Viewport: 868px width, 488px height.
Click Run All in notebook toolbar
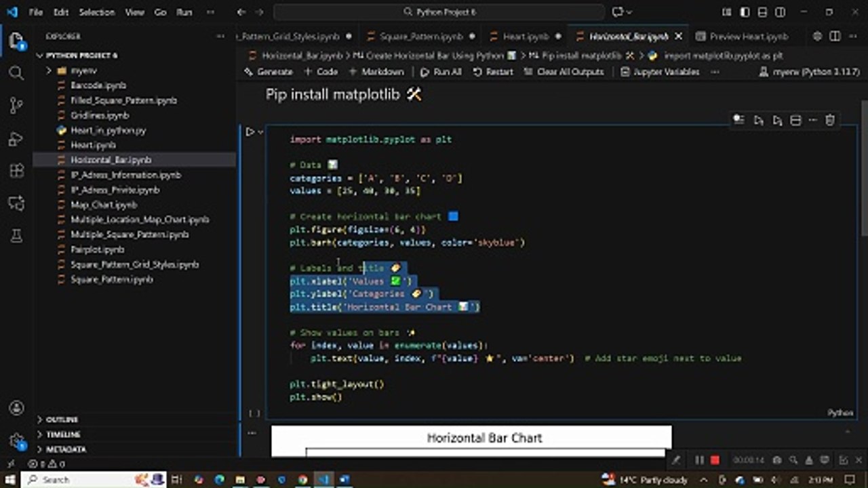441,72
